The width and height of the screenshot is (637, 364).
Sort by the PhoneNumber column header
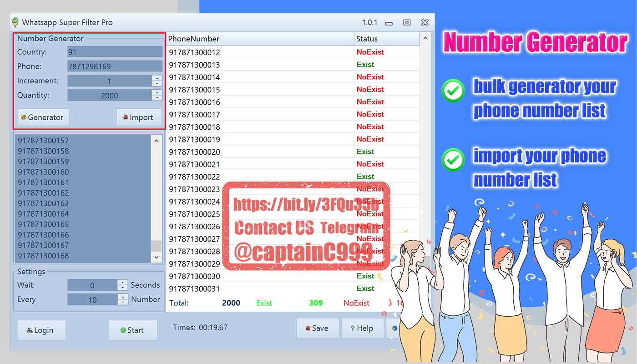260,39
